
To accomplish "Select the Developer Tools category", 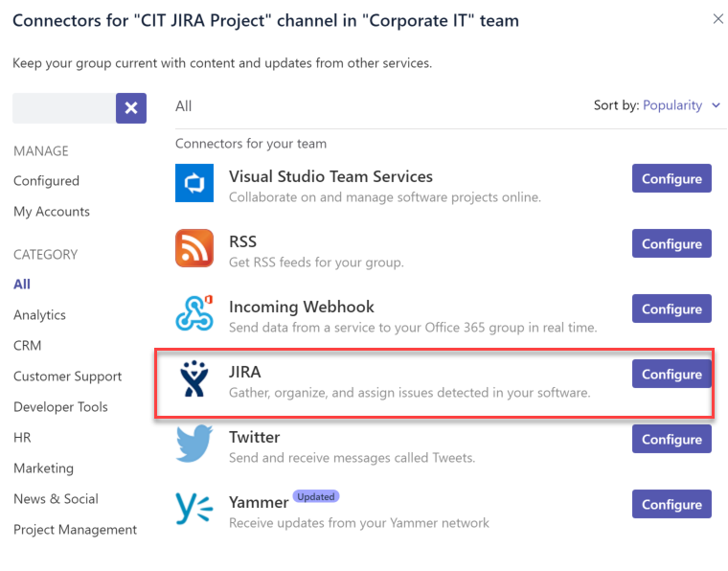I will [60, 406].
